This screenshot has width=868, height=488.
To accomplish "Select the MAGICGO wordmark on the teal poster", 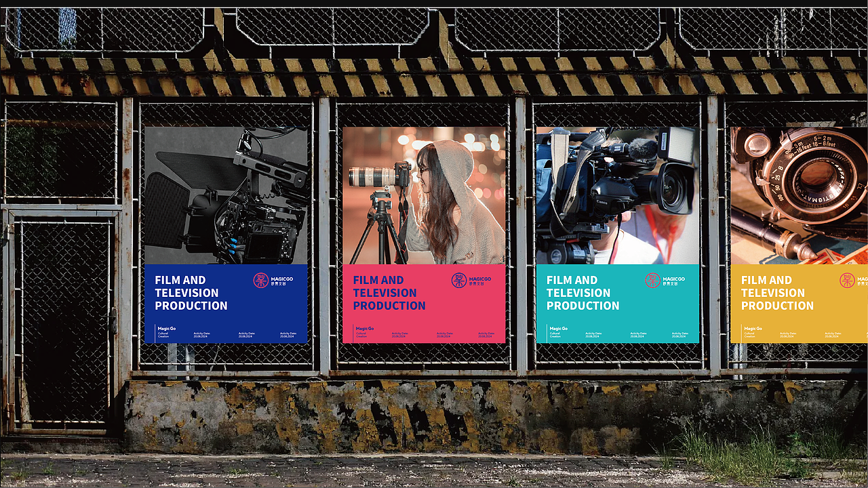I will coord(673,279).
